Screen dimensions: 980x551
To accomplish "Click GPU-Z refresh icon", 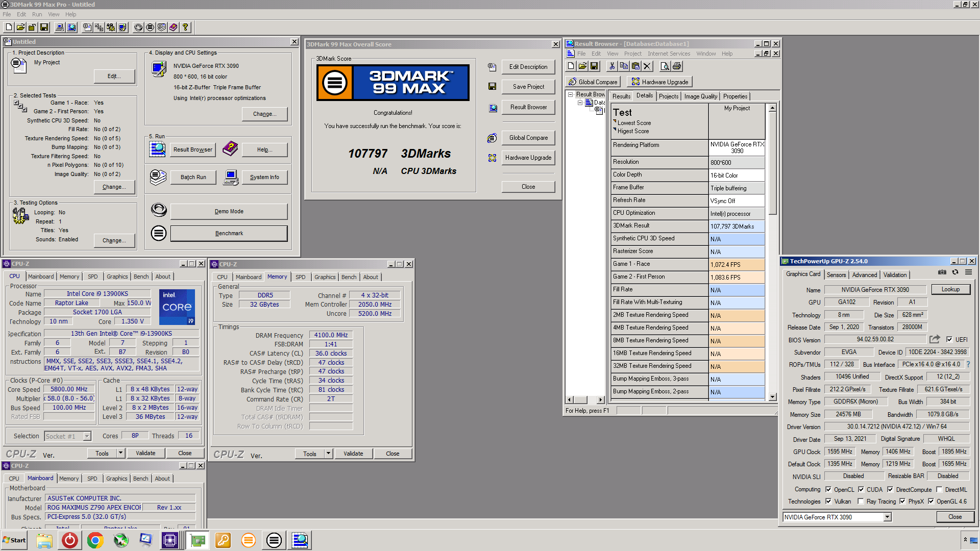I will [x=955, y=272].
